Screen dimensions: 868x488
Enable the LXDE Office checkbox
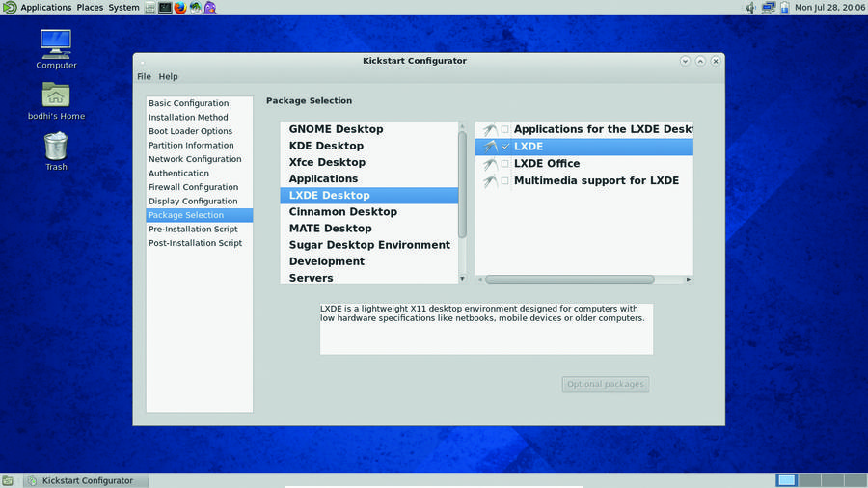pos(504,164)
